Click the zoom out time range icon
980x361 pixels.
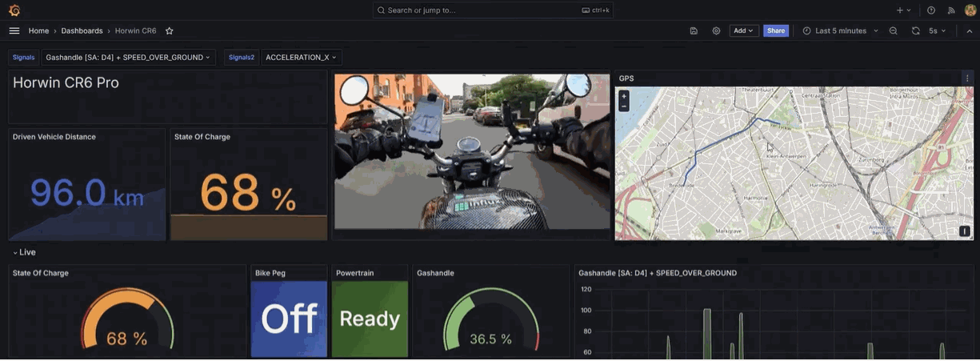click(x=894, y=30)
